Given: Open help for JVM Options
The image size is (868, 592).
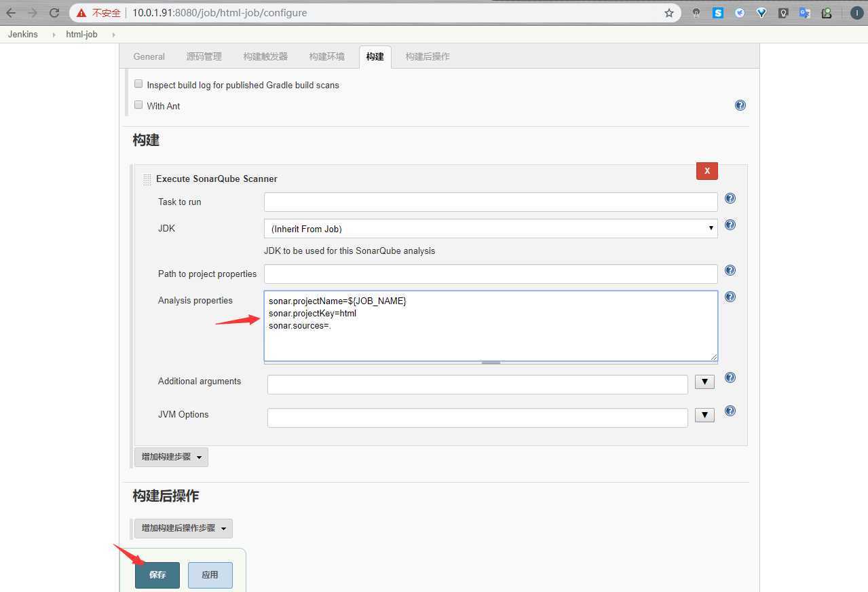Looking at the screenshot, I should tap(730, 411).
